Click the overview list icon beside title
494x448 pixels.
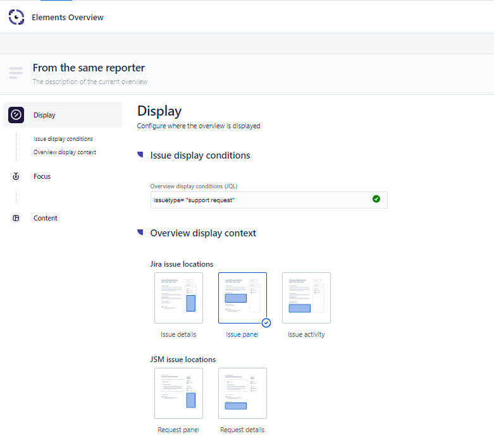coord(16,73)
